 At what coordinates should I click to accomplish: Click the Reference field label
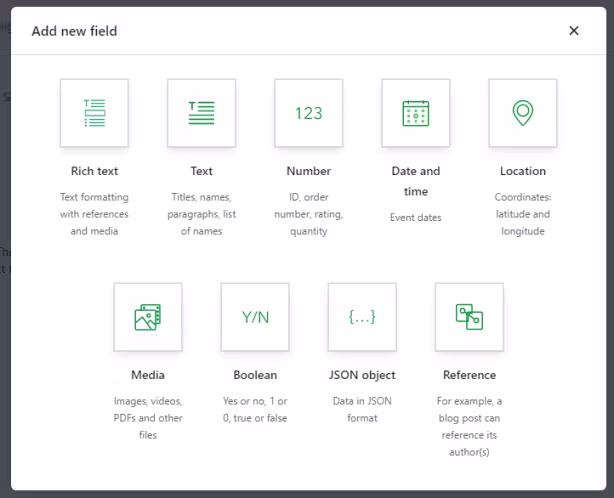(469, 375)
